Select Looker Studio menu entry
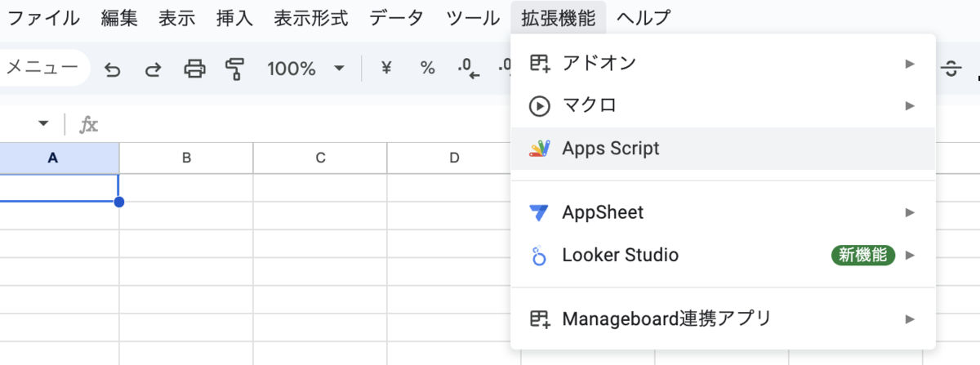Image resolution: width=980 pixels, height=365 pixels. (x=723, y=255)
